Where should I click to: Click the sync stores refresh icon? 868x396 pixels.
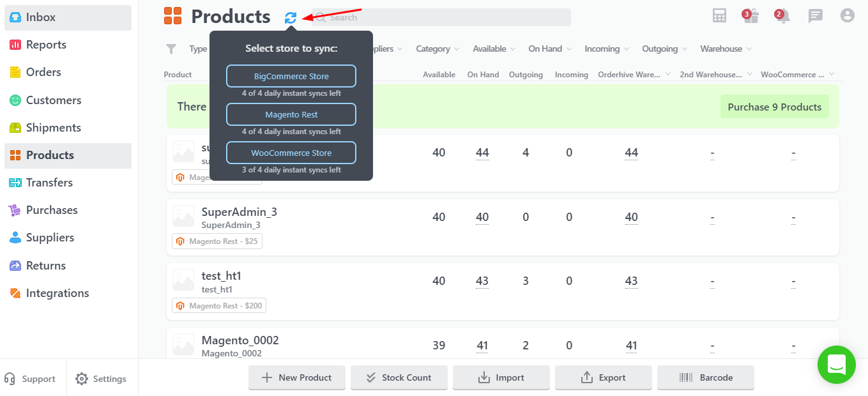[x=291, y=18]
